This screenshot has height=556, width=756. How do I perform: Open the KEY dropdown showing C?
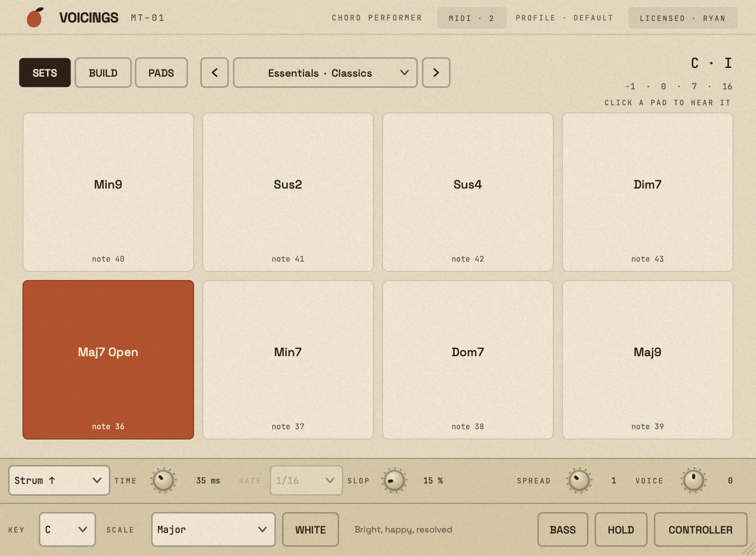67,529
